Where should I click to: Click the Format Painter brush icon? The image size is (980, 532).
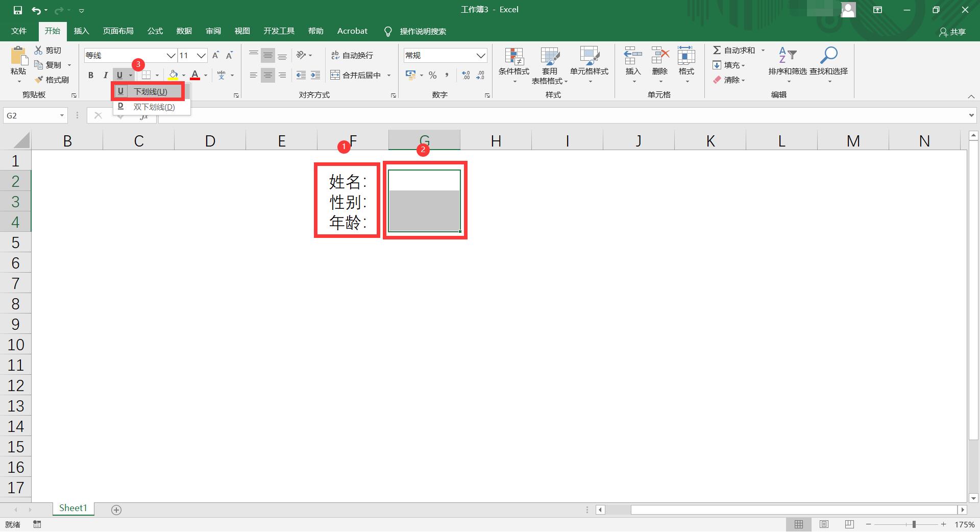pyautogui.click(x=39, y=80)
